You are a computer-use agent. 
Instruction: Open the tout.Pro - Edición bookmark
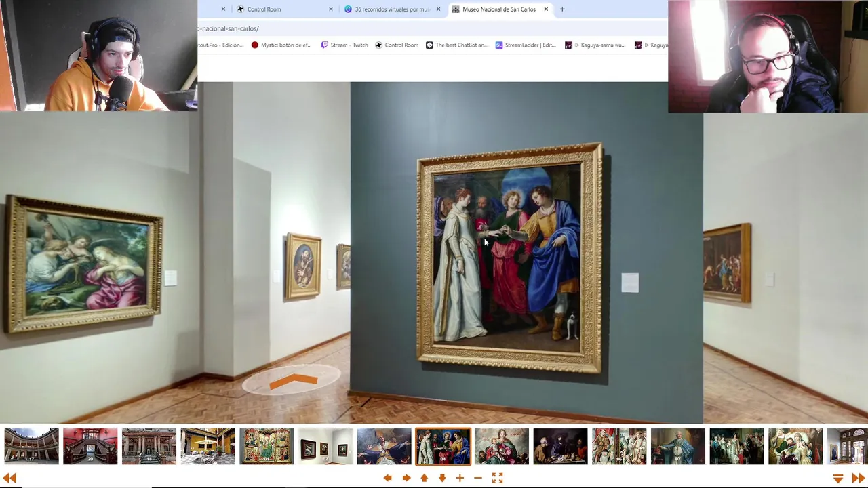[x=220, y=45]
